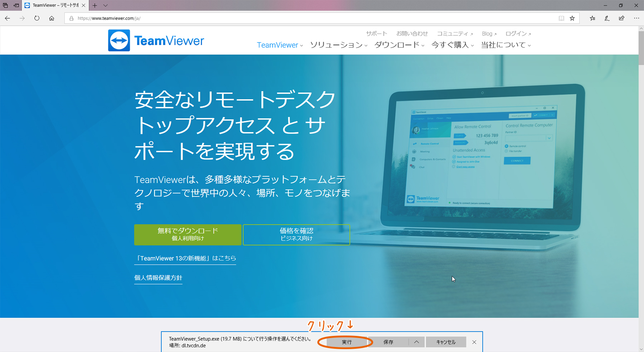Click the TeamViewer logo
This screenshot has width=644, height=352.
[x=156, y=40]
